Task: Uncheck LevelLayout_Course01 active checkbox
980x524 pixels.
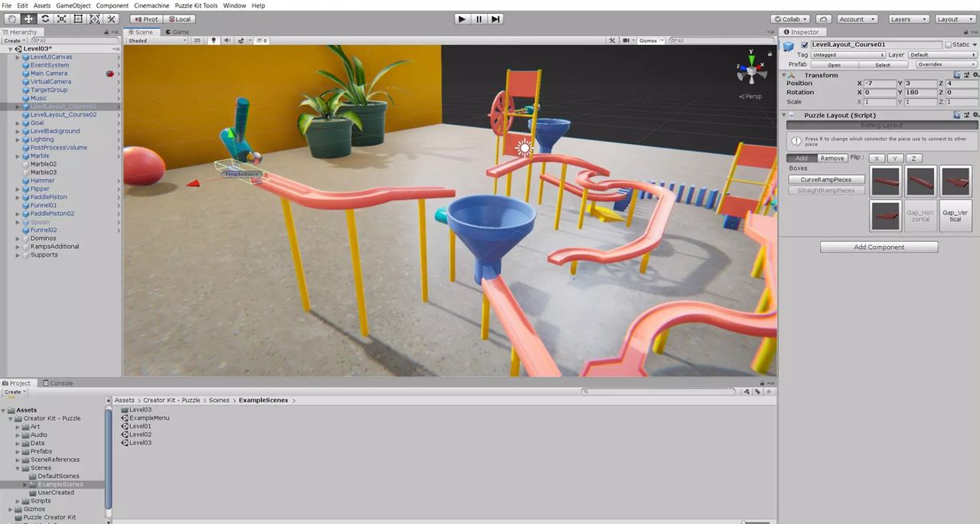Action: 804,44
